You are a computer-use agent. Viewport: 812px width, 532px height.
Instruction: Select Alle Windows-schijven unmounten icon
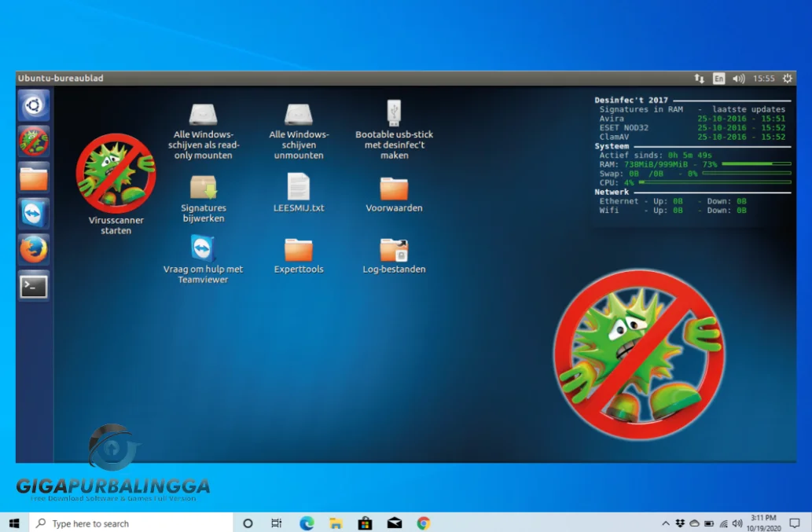point(299,131)
